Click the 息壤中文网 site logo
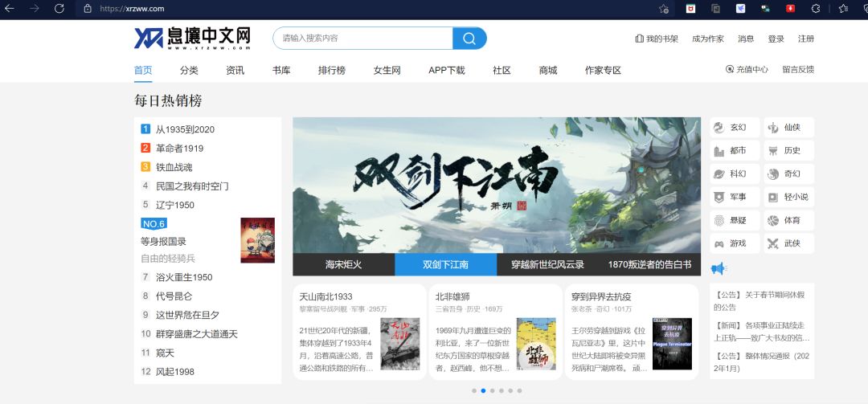Image resolution: width=868 pixels, height=404 pixels. click(192, 39)
